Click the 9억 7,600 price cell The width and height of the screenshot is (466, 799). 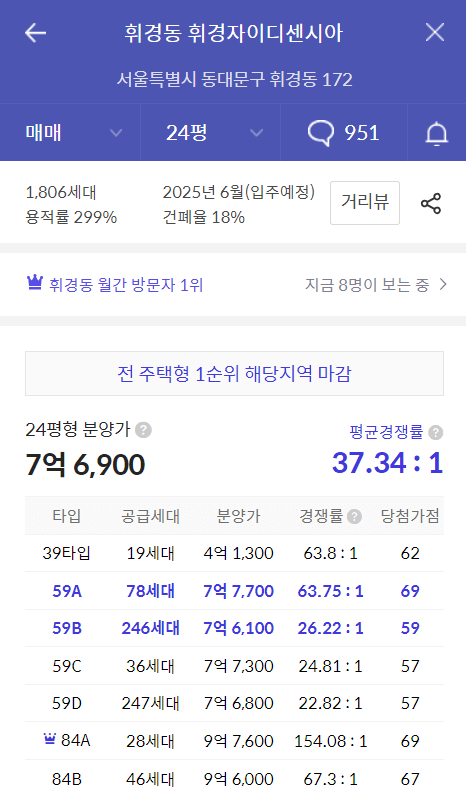(238, 741)
